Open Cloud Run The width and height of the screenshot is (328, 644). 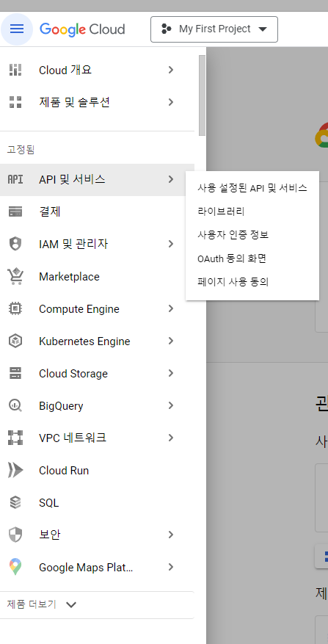coord(97,470)
